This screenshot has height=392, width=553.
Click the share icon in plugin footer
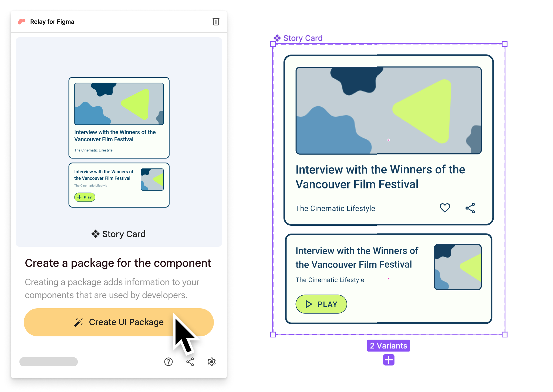tap(190, 361)
